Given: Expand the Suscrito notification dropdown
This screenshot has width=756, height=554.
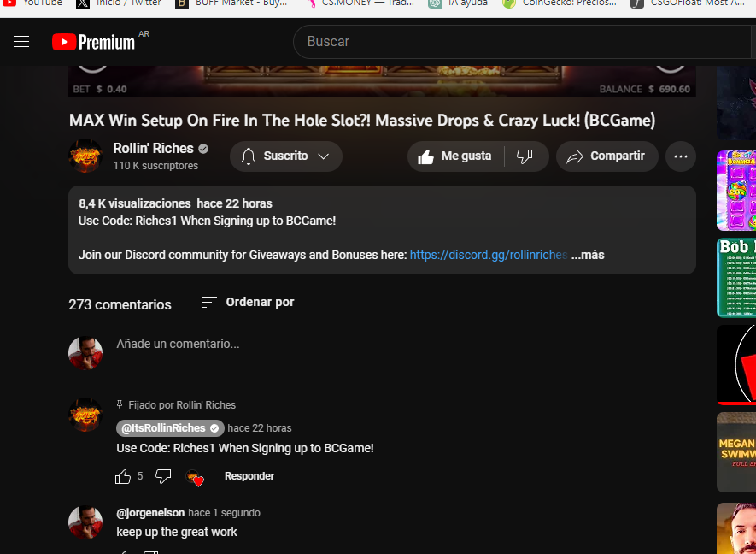Looking at the screenshot, I should pyautogui.click(x=286, y=156).
